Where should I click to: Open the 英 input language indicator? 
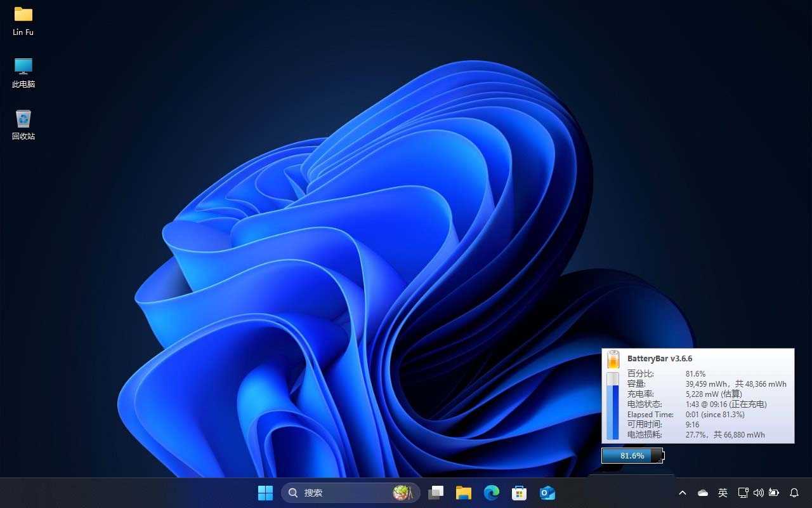723,492
